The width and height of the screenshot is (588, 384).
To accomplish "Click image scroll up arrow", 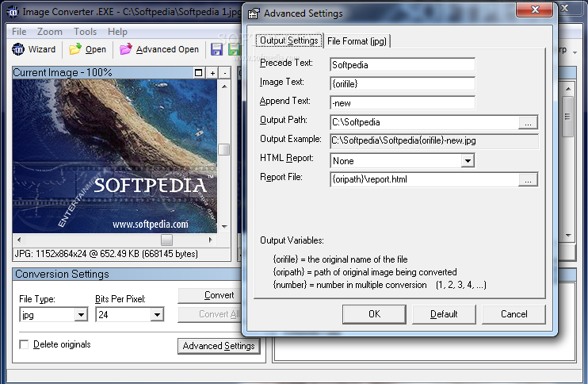I will point(224,86).
